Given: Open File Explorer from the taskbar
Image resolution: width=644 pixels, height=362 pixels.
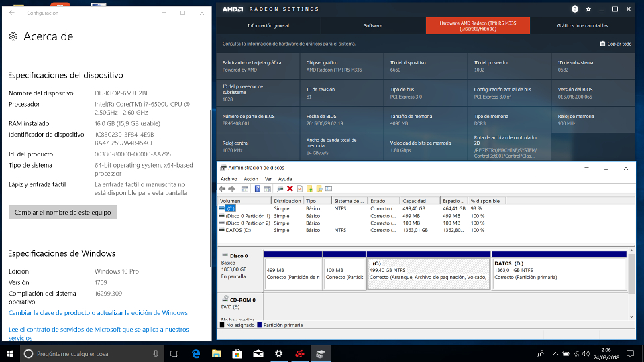Looking at the screenshot, I should pyautogui.click(x=217, y=353).
